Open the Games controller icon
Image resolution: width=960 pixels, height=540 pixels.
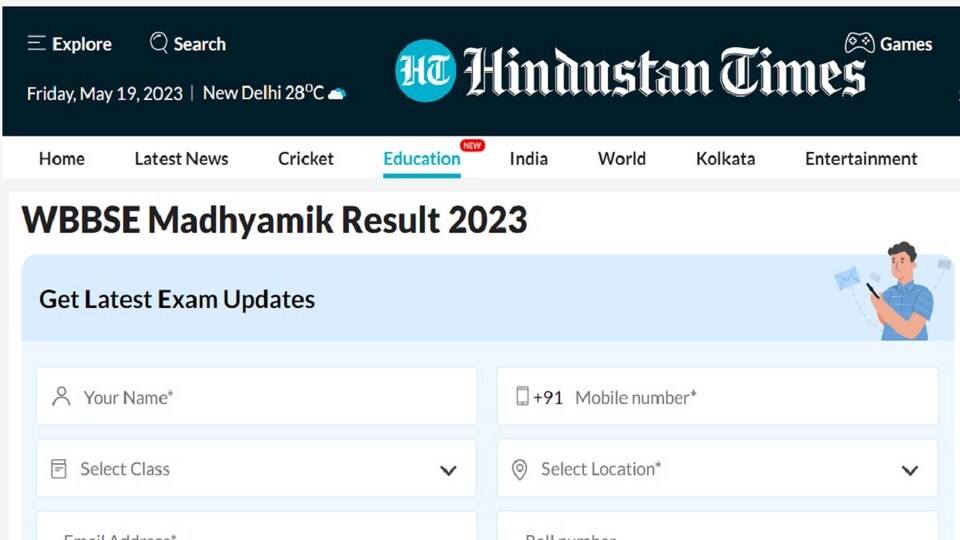pyautogui.click(x=860, y=43)
